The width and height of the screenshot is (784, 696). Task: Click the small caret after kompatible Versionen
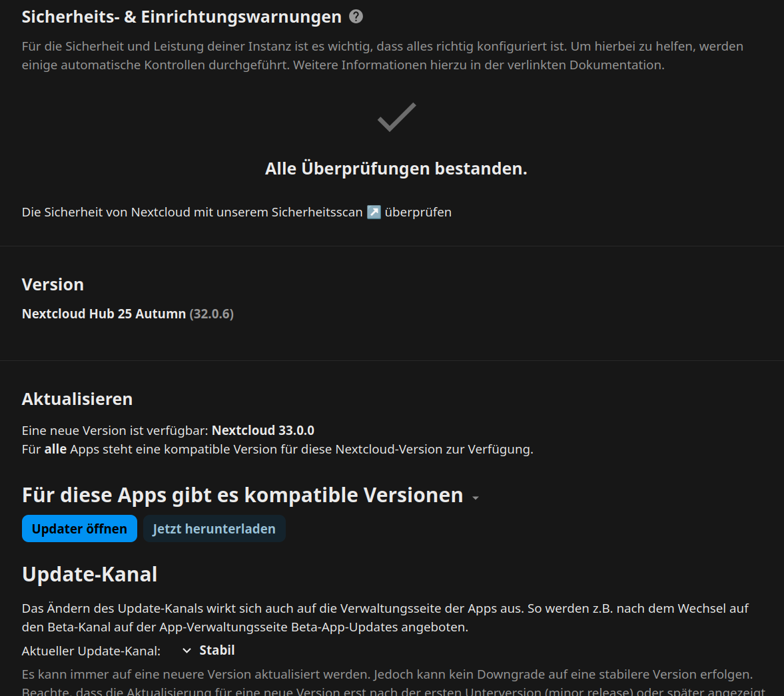pos(476,498)
